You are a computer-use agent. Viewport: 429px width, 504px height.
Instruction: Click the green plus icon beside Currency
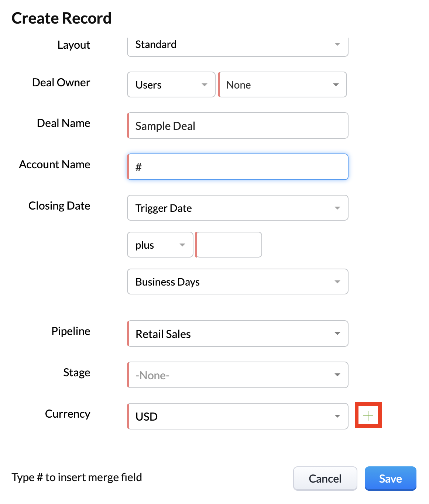368,416
